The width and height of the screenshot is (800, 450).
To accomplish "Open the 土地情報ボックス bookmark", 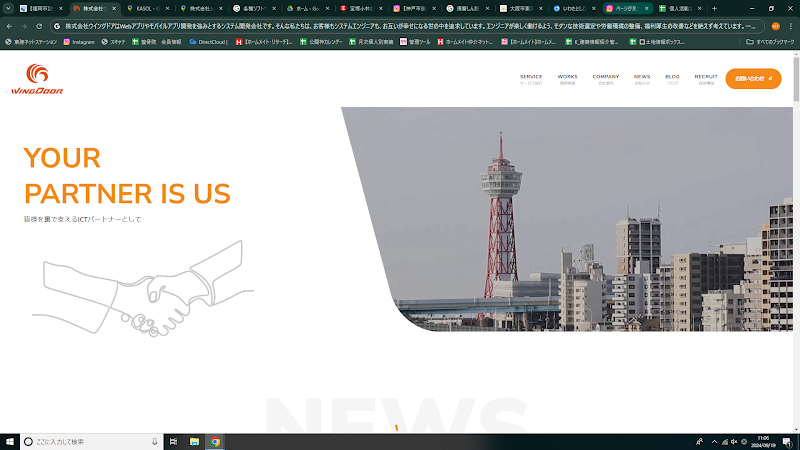I will (x=657, y=42).
